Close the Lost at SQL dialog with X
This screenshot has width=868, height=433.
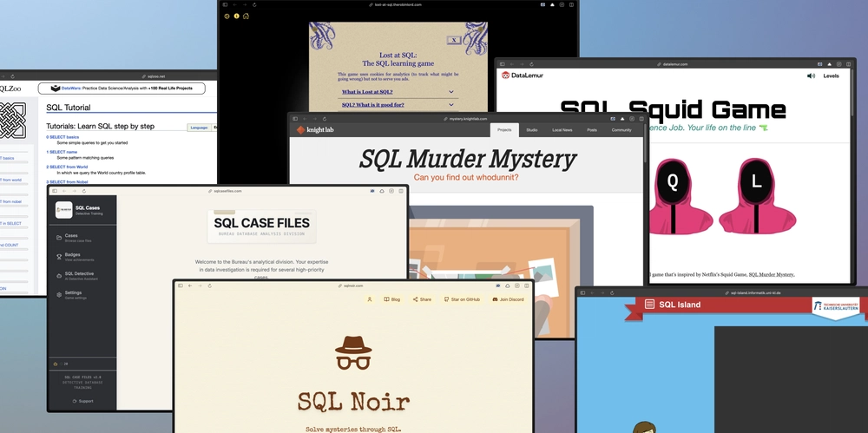click(452, 40)
